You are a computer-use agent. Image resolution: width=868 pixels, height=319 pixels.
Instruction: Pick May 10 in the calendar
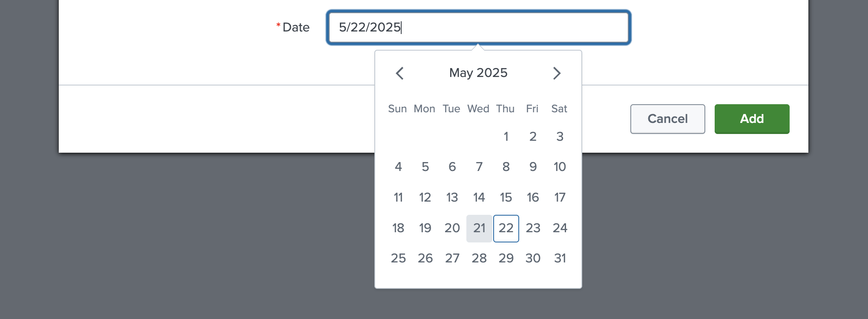click(x=560, y=167)
